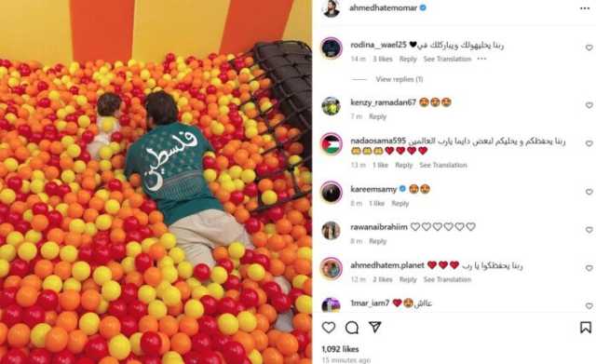Open comment bubble icon below post

352,327
